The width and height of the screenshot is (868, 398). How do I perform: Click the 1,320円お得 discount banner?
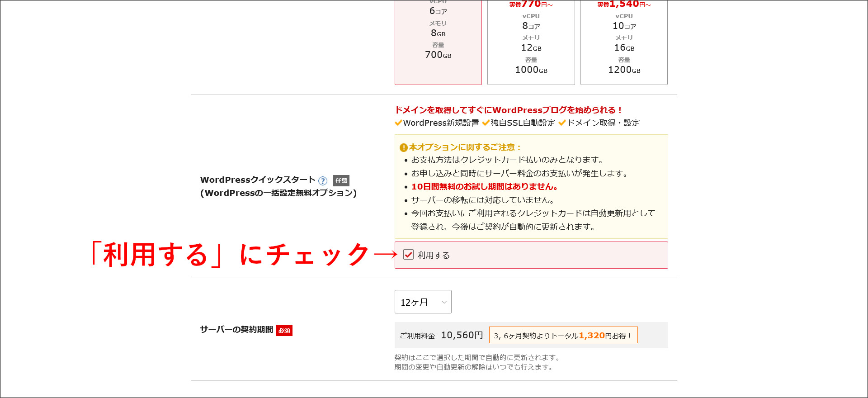[x=563, y=335]
